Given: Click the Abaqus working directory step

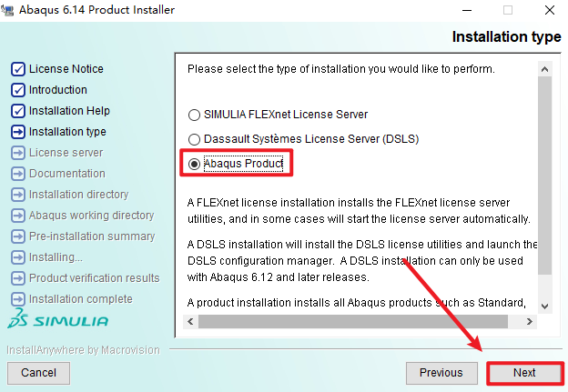Looking at the screenshot, I should pos(91,216).
